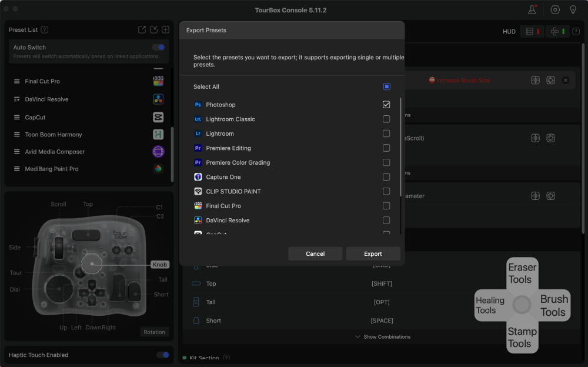Click the haptic icon on the Scroll row

coord(535,138)
